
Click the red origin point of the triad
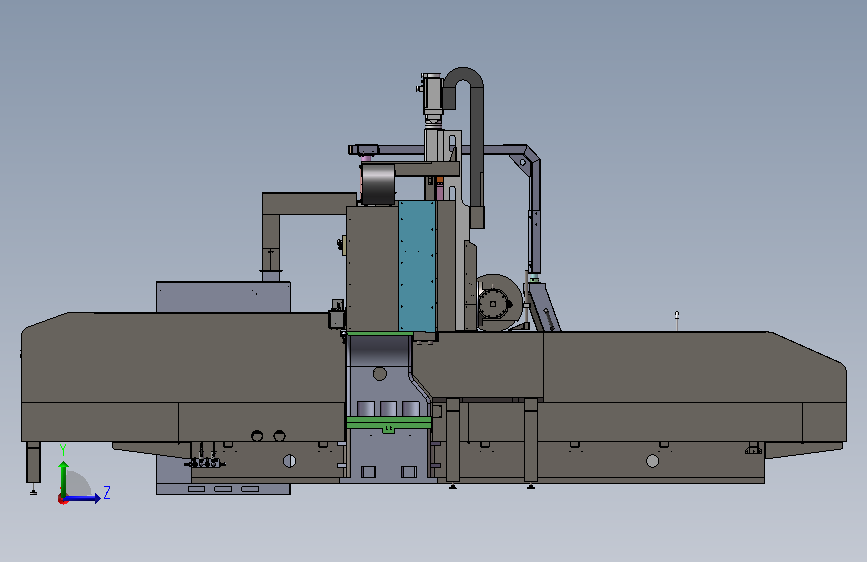click(62, 500)
